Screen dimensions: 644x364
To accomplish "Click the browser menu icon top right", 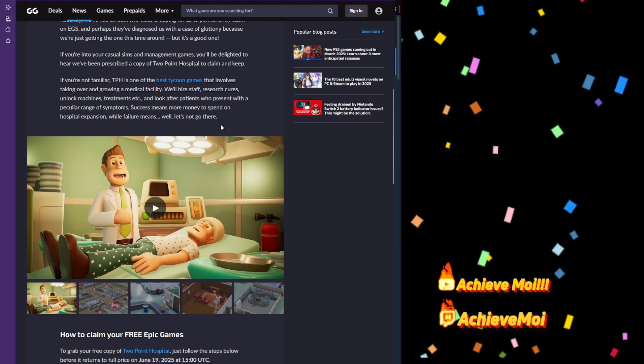I will click(395, 9).
